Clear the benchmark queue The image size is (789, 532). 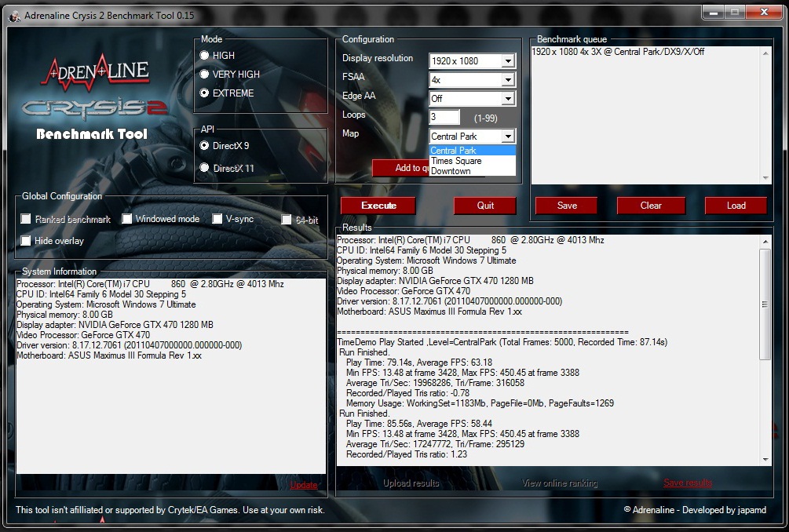coord(651,205)
